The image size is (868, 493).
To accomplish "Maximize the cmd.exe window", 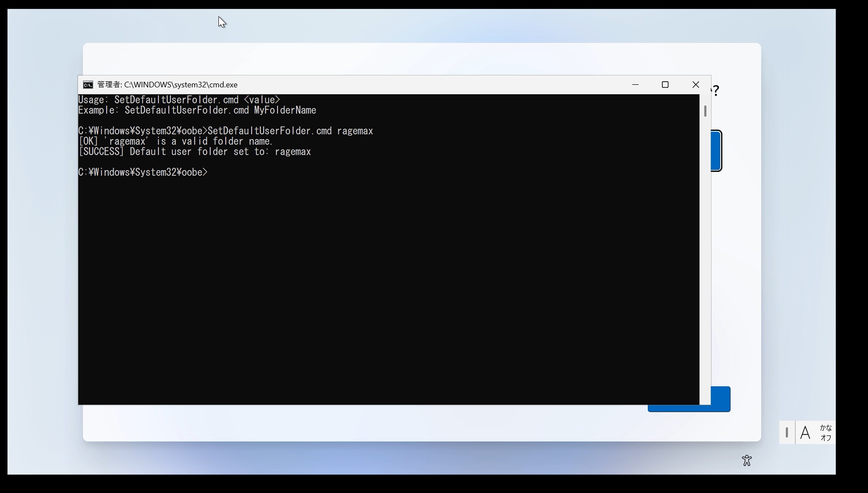I will (x=665, y=85).
